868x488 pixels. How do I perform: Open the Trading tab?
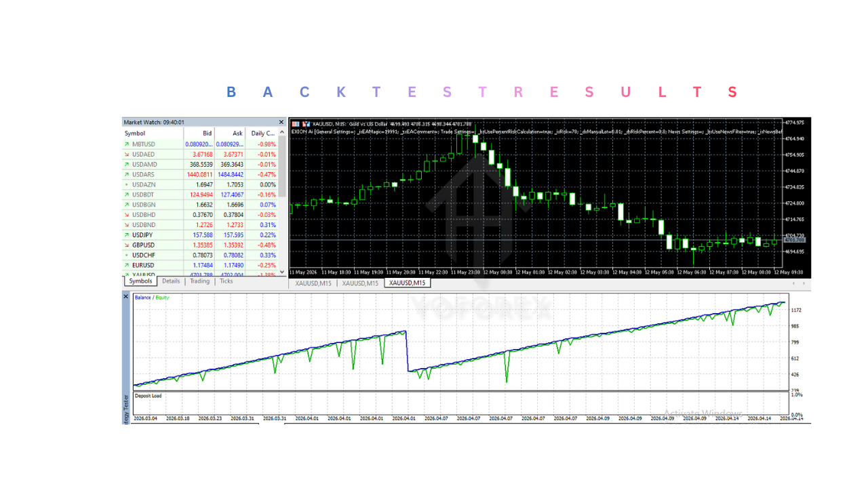[199, 281]
